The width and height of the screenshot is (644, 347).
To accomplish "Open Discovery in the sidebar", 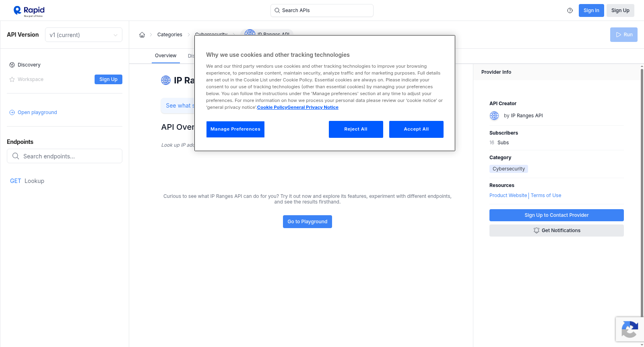I will 29,65.
